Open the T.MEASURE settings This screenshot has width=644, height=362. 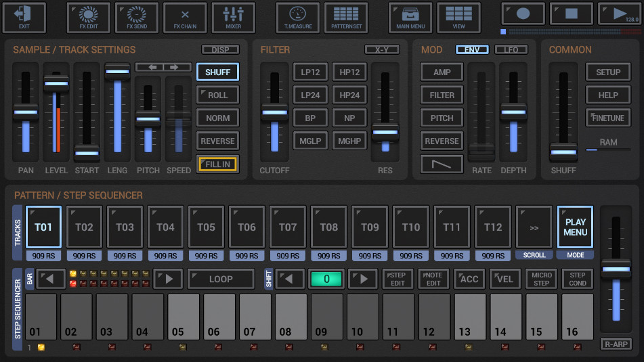(x=298, y=17)
